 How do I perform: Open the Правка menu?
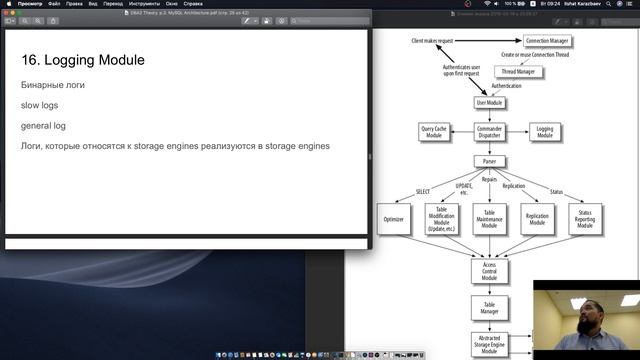[74, 4]
